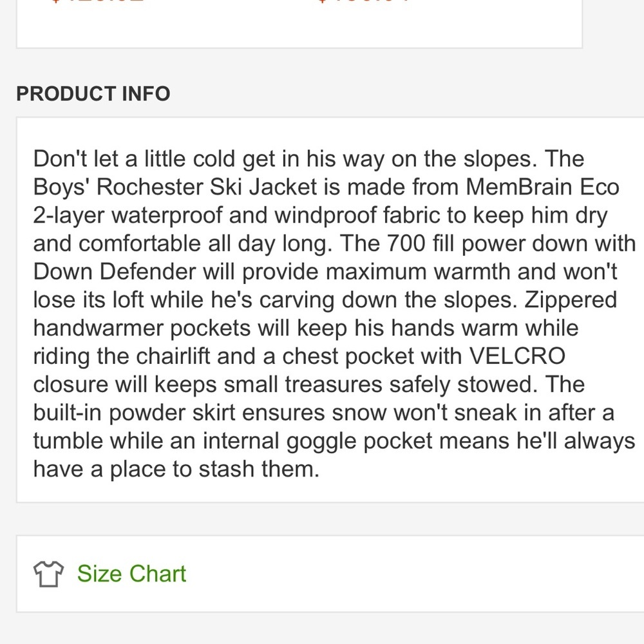The image size is (644, 644).
Task: Click empty area of the Size Chart card
Action: point(419,573)
